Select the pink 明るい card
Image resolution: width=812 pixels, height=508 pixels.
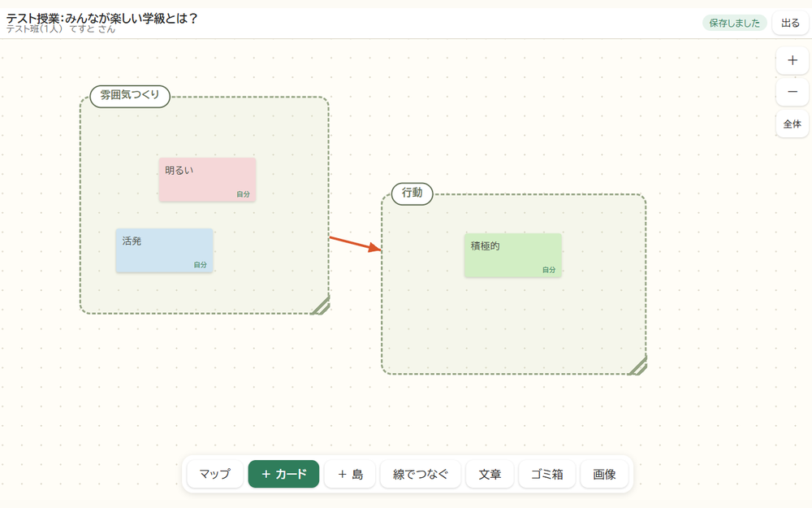(x=207, y=180)
